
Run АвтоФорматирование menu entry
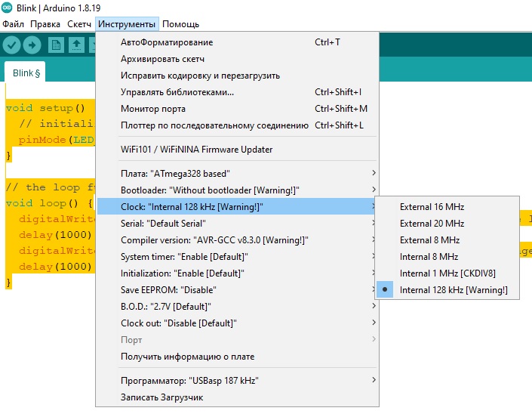(x=237, y=42)
